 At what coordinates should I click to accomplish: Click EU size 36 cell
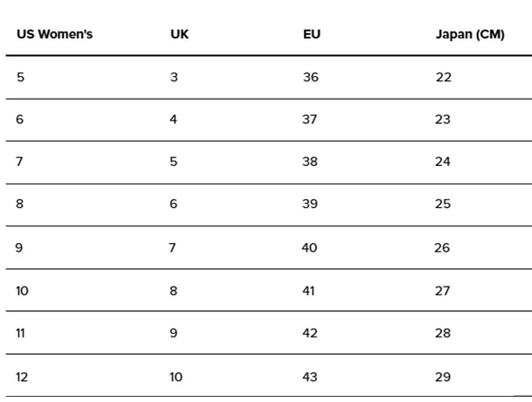(x=311, y=77)
